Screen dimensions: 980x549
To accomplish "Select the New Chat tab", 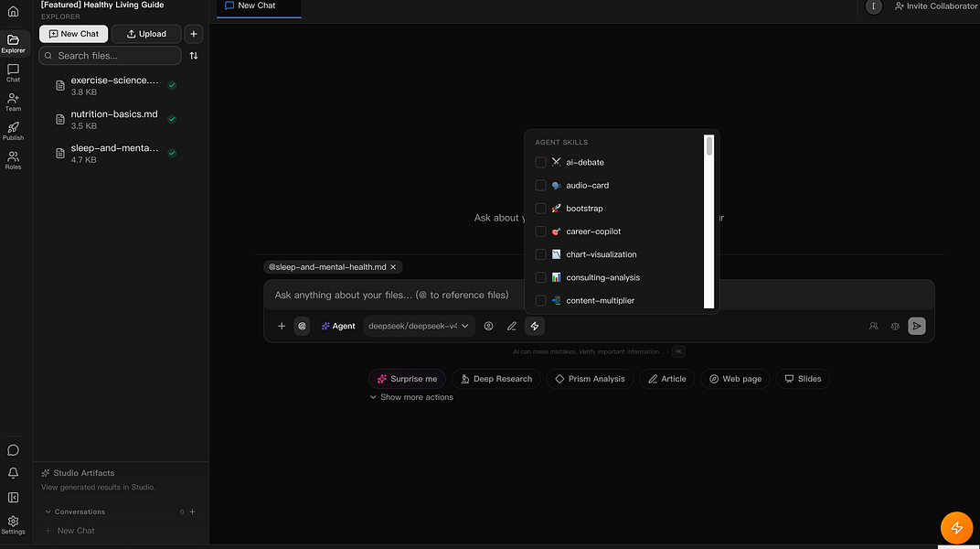I will pyautogui.click(x=258, y=6).
